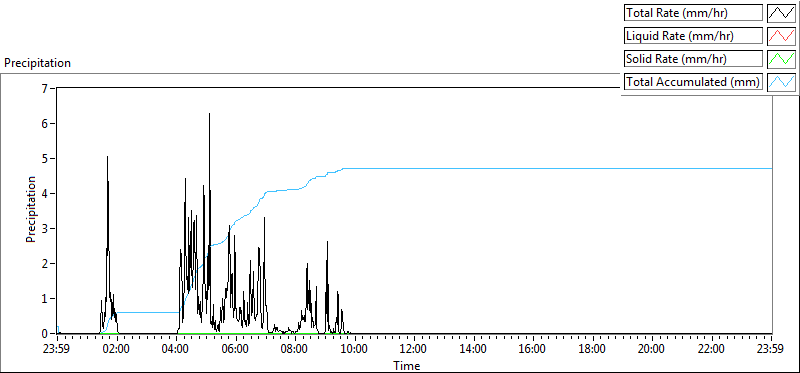
Task: Click the Total Accumulated blue line icon
Action: pyautogui.click(x=781, y=82)
